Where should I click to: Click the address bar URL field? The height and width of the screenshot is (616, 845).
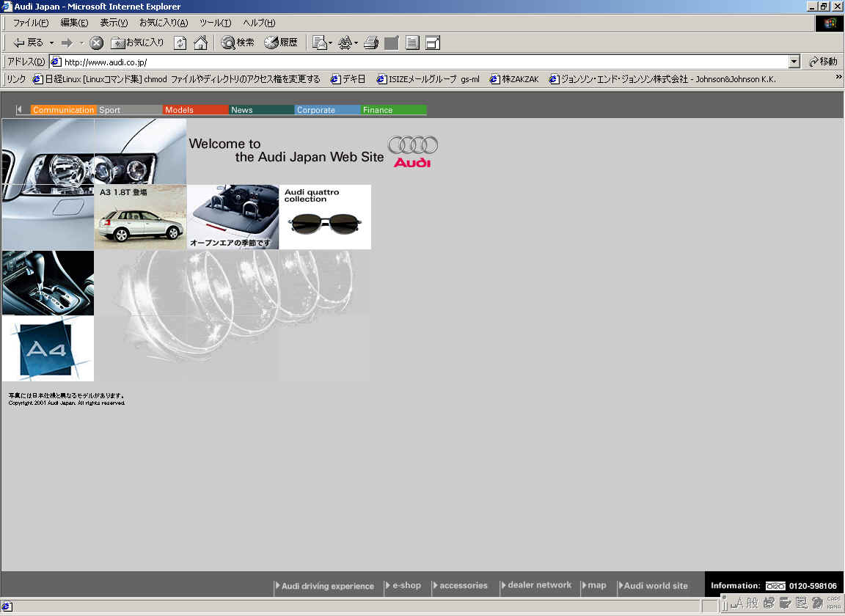(x=425, y=62)
